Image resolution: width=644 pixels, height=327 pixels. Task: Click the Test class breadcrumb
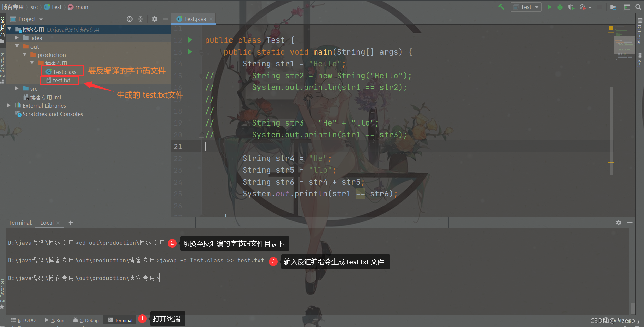pyautogui.click(x=53, y=7)
